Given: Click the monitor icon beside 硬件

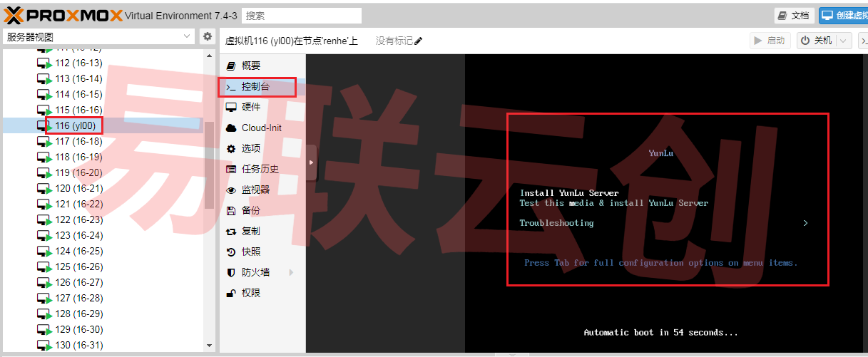Looking at the screenshot, I should coord(230,107).
